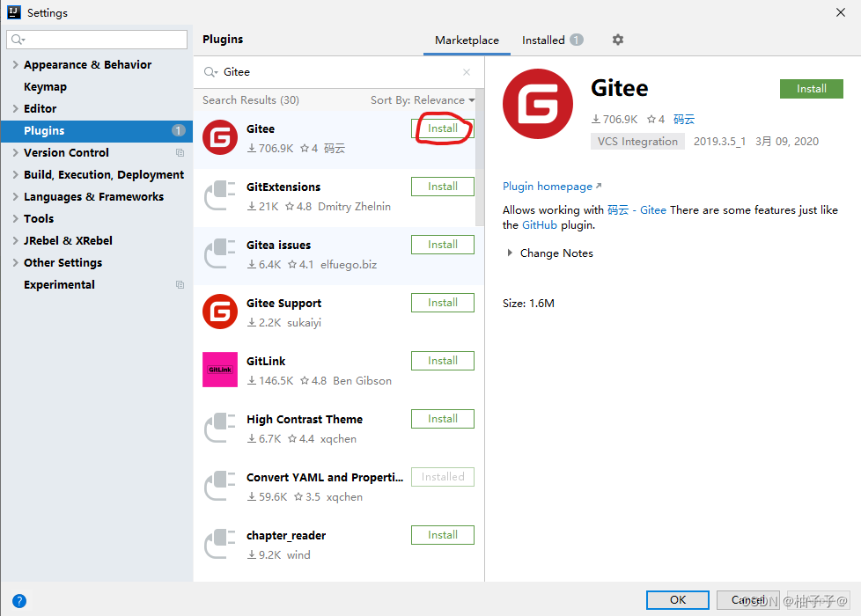Clear the Gitee plugin search text

point(467,72)
